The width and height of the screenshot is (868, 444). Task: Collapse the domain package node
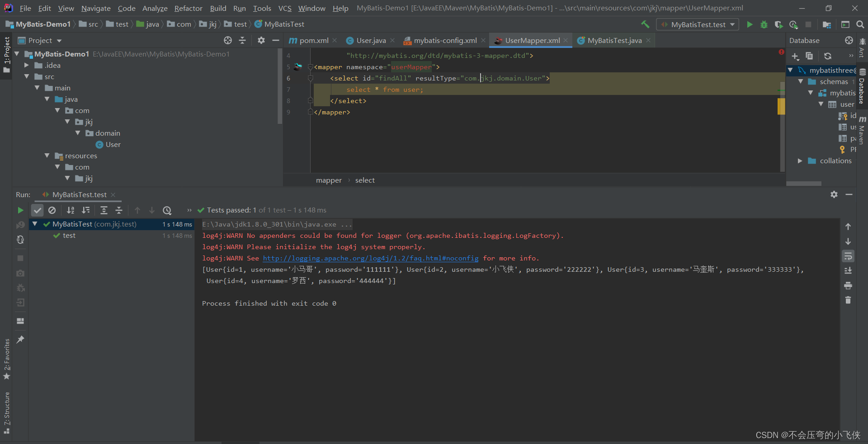[78, 133]
